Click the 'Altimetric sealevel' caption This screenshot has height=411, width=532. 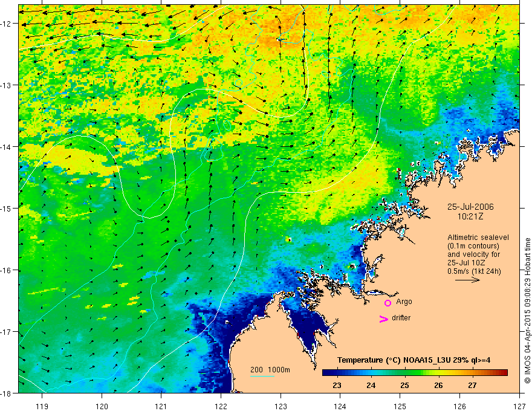tap(478, 238)
